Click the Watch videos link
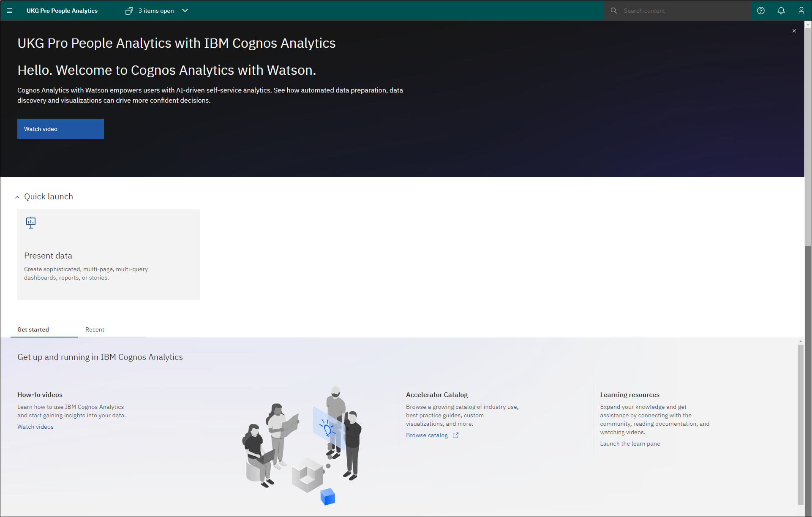The width and height of the screenshot is (812, 517). [x=35, y=427]
